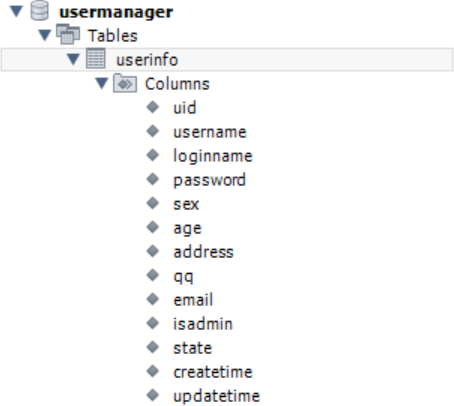
Task: Select the userinfo table name
Action: [147, 60]
